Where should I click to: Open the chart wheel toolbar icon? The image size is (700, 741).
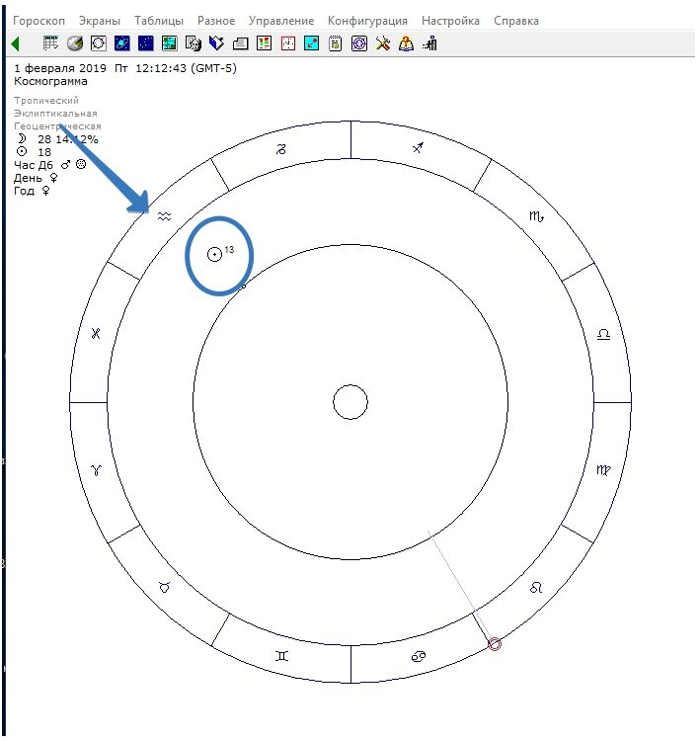[99, 43]
